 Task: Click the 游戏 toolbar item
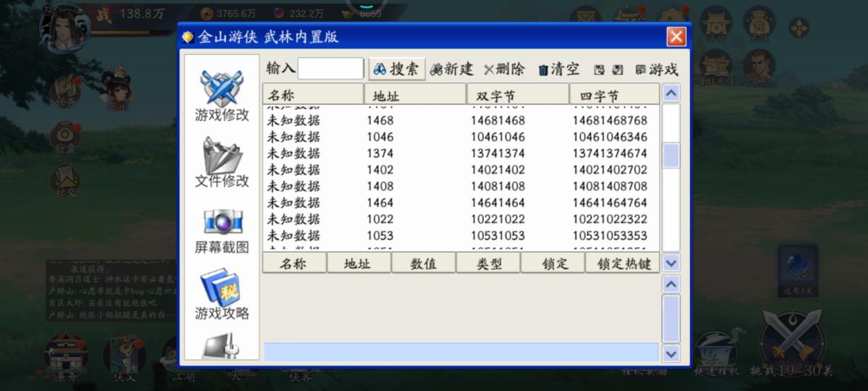[x=657, y=70]
